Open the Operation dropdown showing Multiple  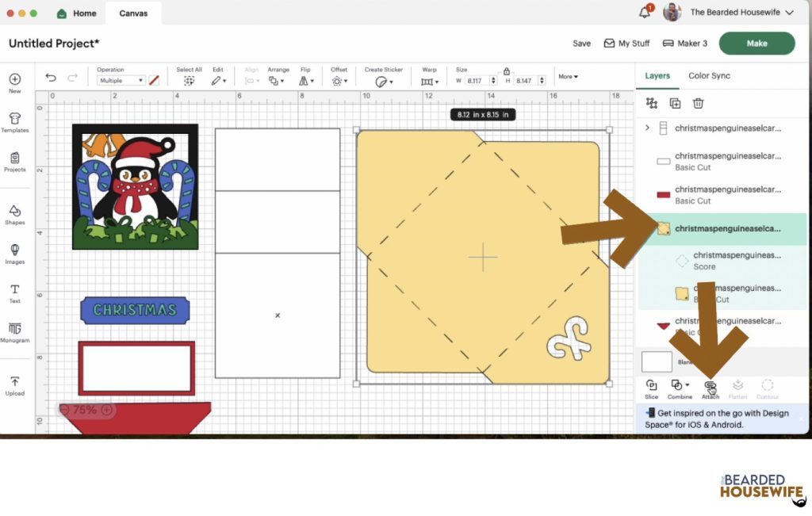121,81
